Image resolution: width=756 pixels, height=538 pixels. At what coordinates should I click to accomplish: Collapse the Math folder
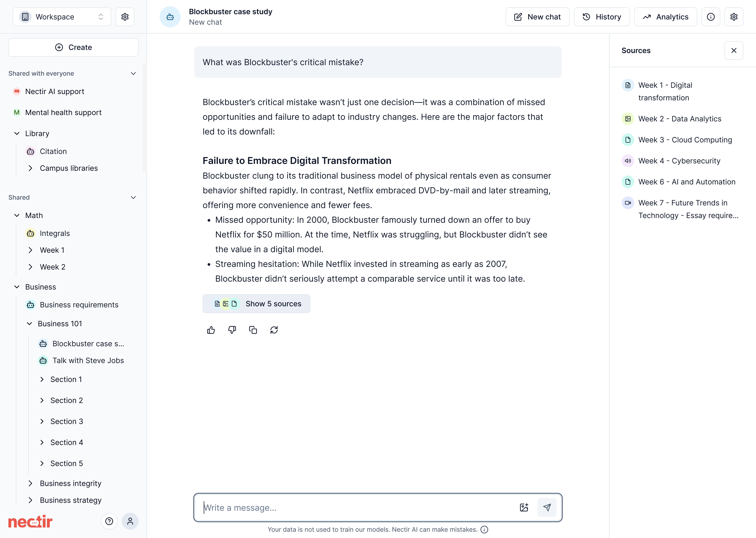pyautogui.click(x=17, y=215)
